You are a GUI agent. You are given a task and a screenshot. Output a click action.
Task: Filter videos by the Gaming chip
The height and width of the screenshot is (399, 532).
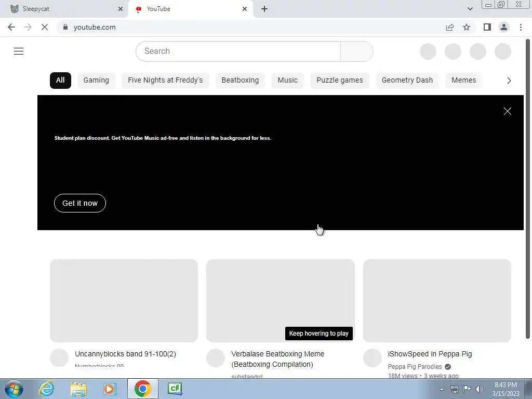coord(96,81)
